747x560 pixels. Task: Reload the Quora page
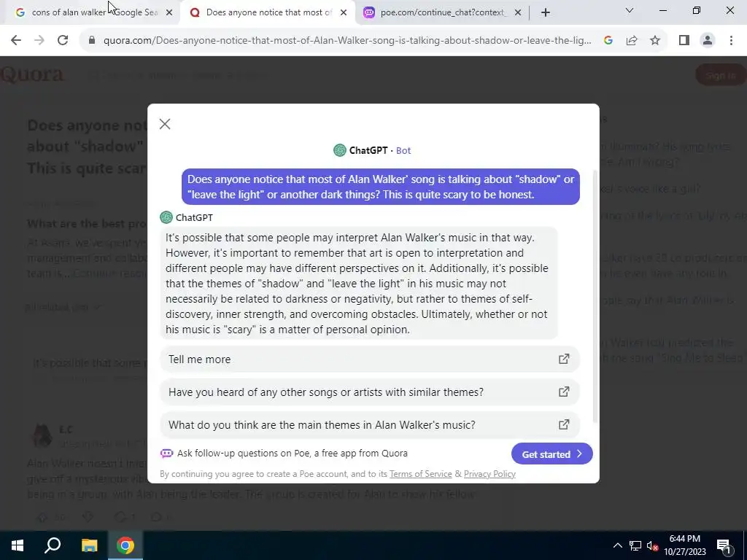(x=63, y=41)
